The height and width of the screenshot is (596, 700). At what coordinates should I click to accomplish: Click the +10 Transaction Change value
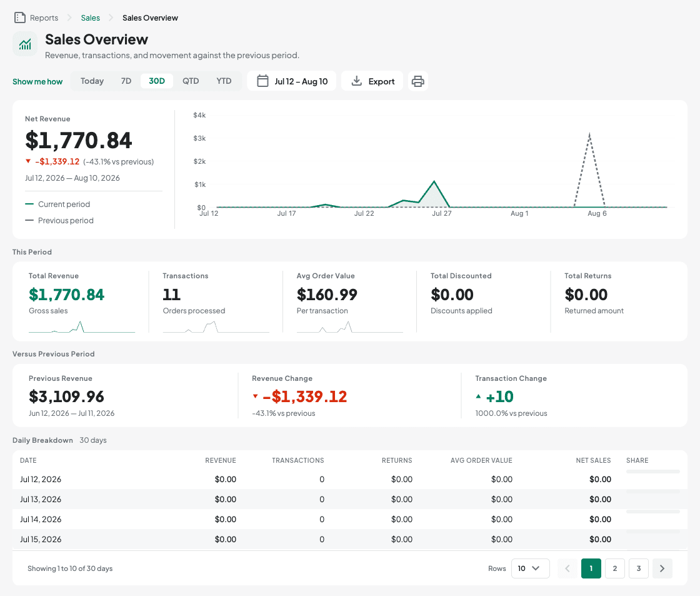499,396
